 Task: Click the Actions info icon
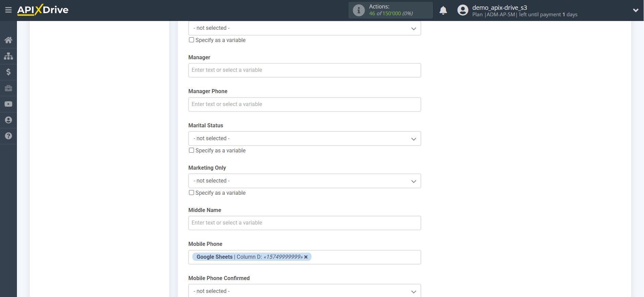359,10
